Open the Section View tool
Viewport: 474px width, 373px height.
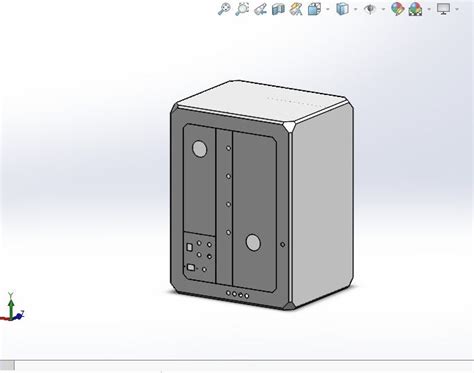point(278,9)
